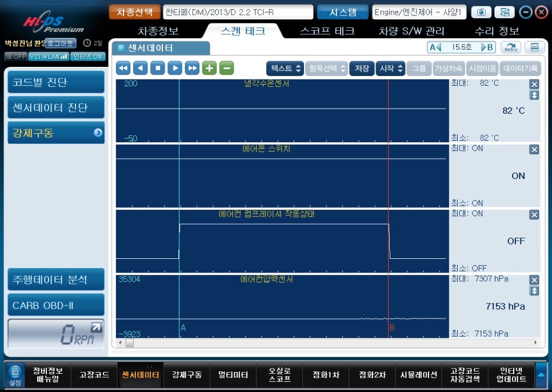The width and height of the screenshot is (552, 392).
Task: Take a screenshot with camera icon
Action: (x=481, y=13)
